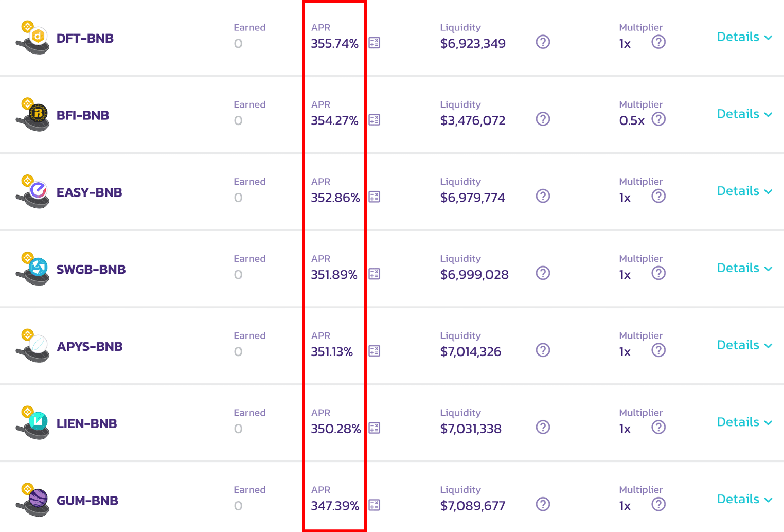Open the APR calculator for DFT-BNB
This screenshot has height=532, width=784.
375,43
